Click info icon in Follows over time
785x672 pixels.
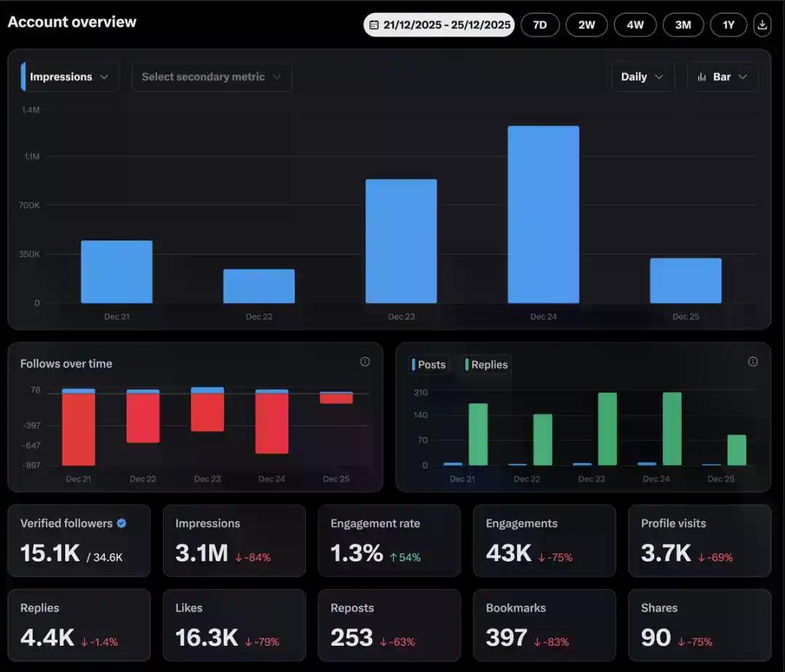tap(365, 362)
